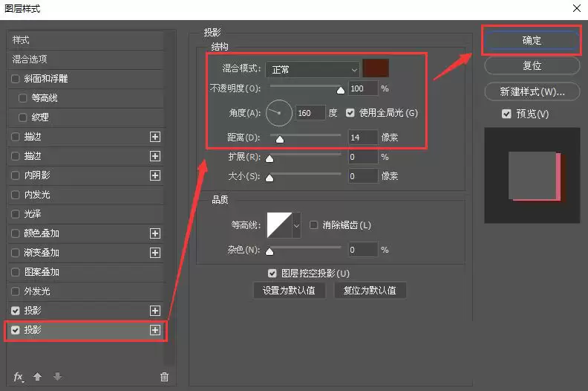Expand the 等高线 contour picker arrow
Image resolution: width=588 pixels, height=391 pixels.
tap(296, 225)
